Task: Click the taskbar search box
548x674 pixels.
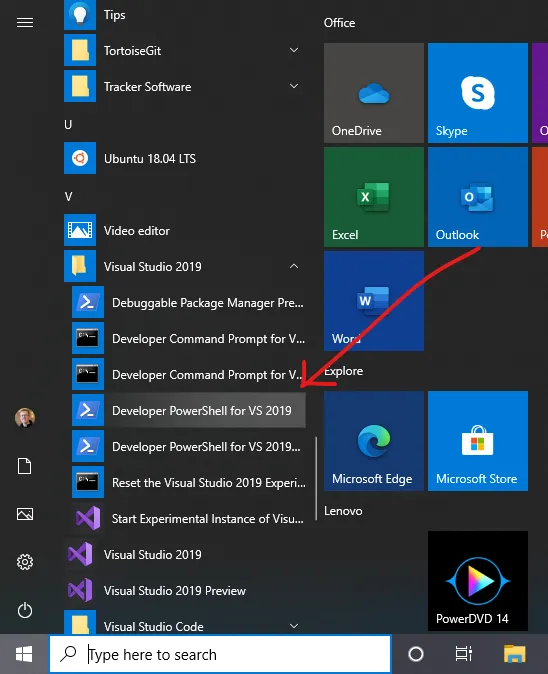Action: click(x=220, y=654)
